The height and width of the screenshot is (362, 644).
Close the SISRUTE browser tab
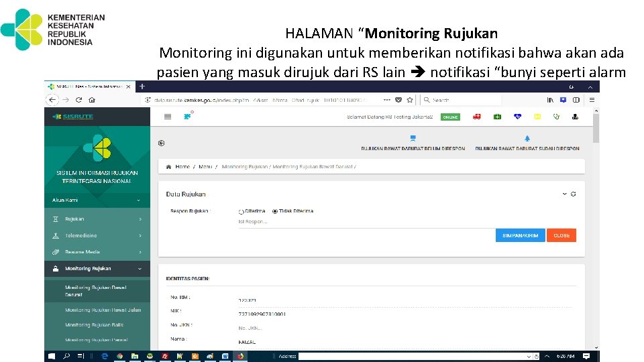[128, 86]
